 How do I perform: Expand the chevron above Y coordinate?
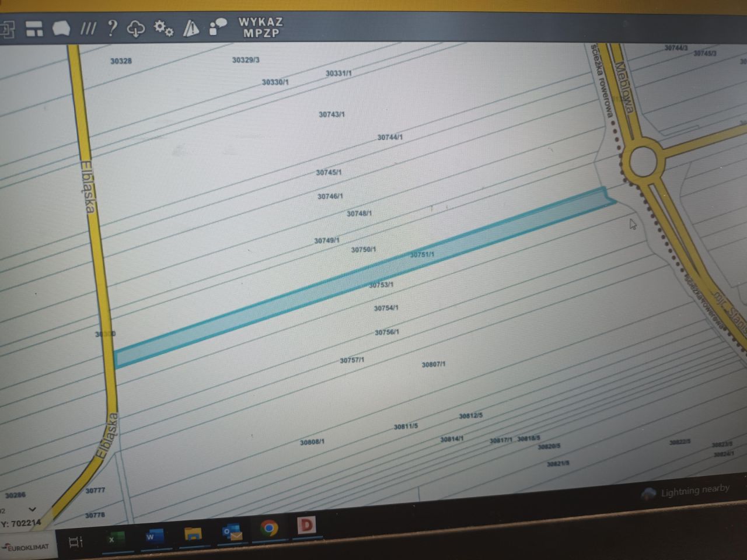point(33,509)
